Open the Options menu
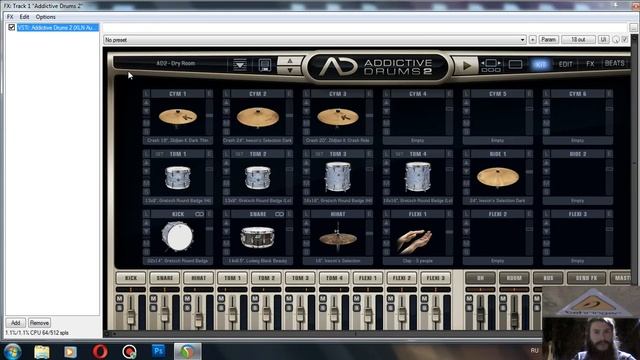Screen dimensions: 640x360 tap(45, 17)
